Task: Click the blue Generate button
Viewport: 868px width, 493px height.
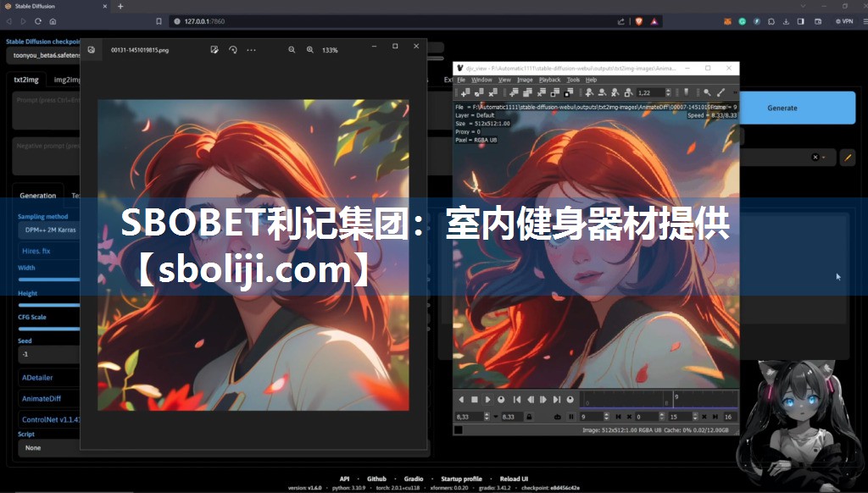Action: (782, 108)
